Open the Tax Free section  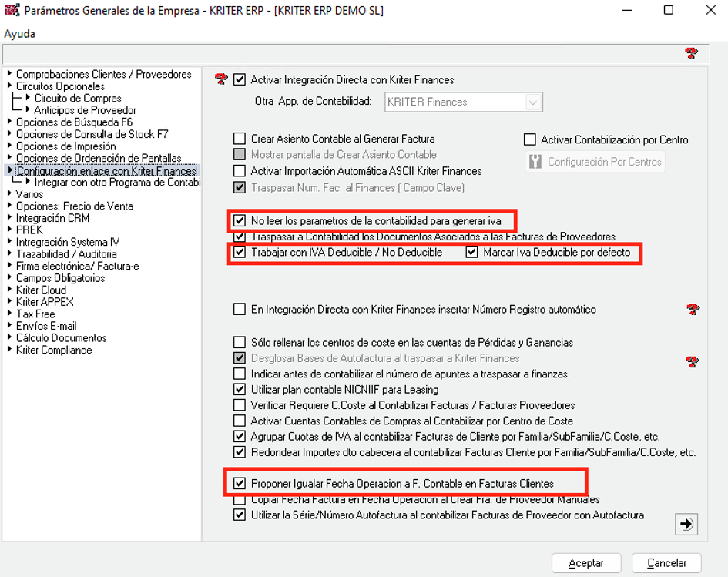tap(35, 314)
